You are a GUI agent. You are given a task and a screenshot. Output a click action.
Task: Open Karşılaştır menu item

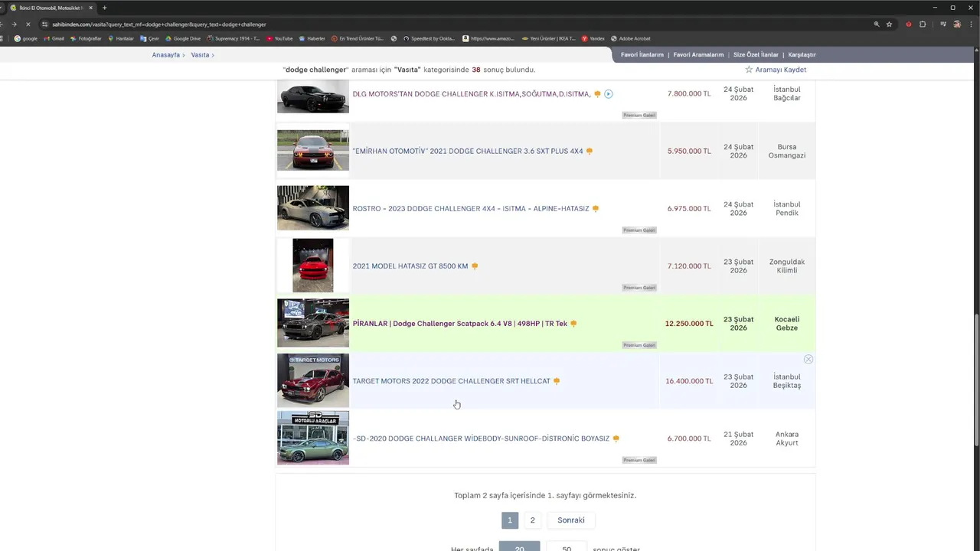click(x=802, y=55)
